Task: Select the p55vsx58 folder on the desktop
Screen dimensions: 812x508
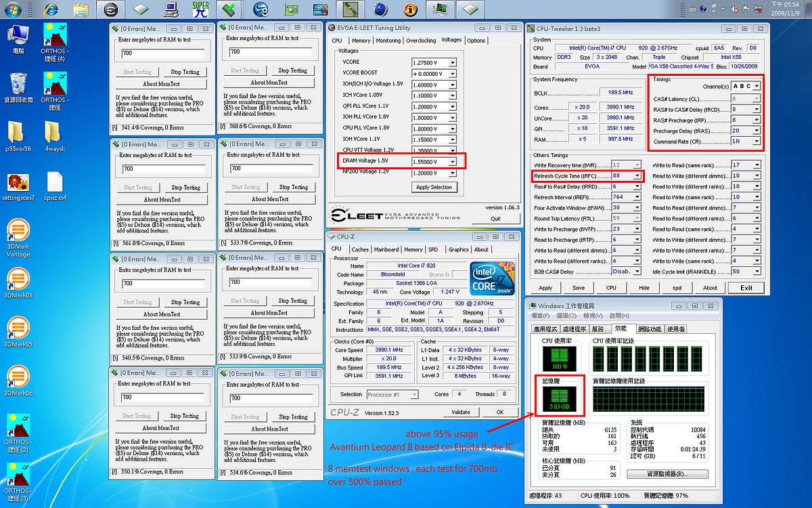Action: tap(18, 136)
